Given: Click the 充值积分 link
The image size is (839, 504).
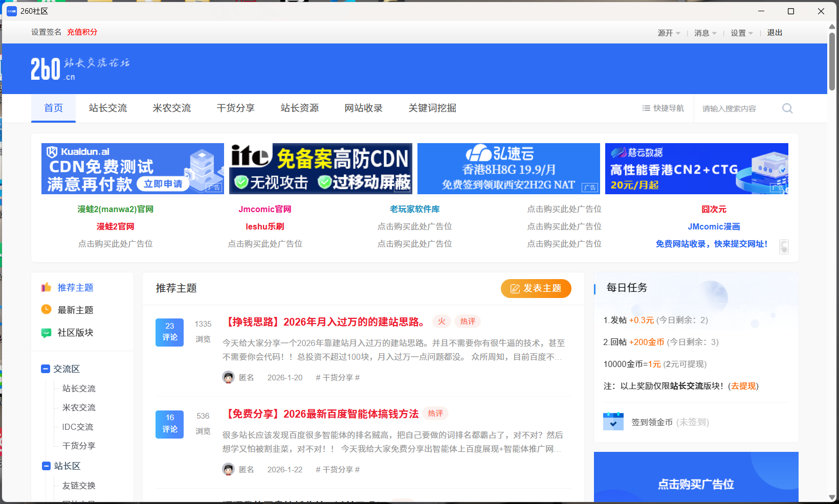Looking at the screenshot, I should [82, 32].
